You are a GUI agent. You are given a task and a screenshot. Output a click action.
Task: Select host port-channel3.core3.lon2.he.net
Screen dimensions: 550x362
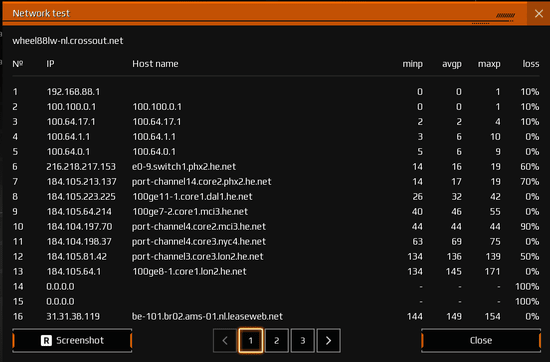pyautogui.click(x=197, y=257)
